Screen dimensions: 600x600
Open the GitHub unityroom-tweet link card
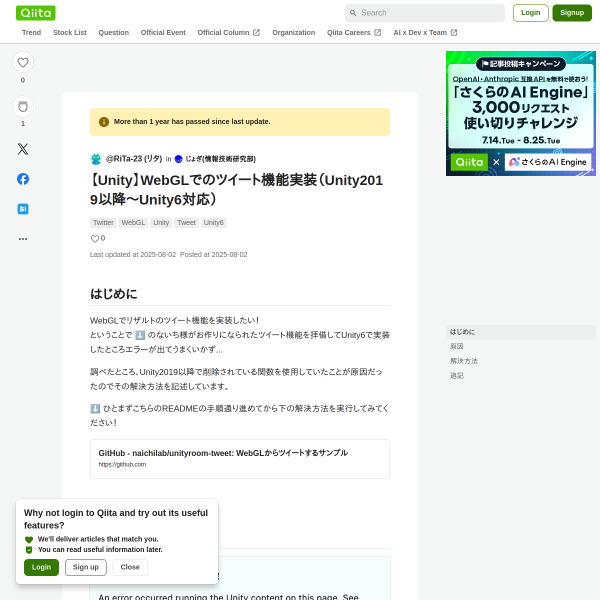click(240, 459)
